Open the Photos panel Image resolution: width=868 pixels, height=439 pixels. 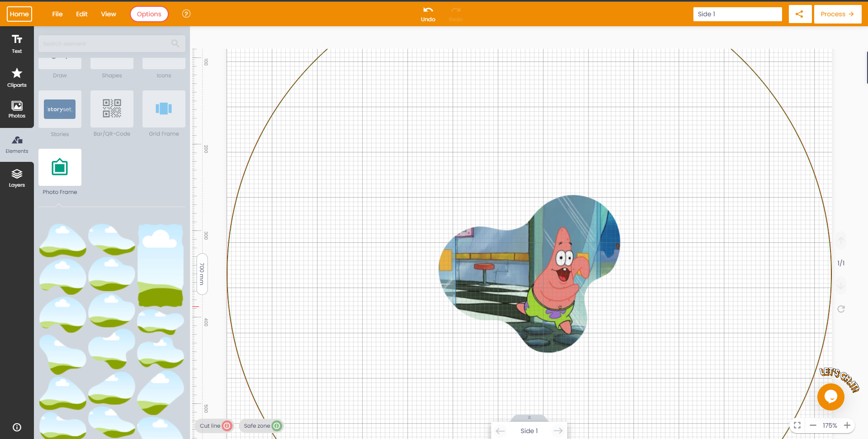(17, 109)
